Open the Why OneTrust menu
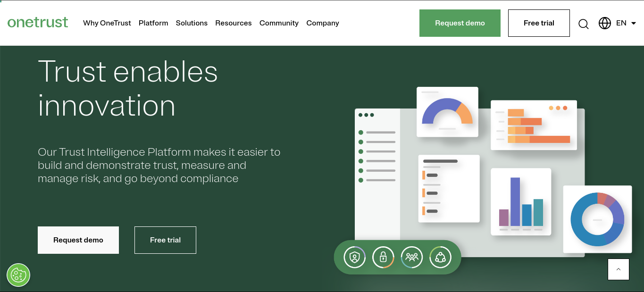This screenshot has height=292, width=644. [x=107, y=23]
